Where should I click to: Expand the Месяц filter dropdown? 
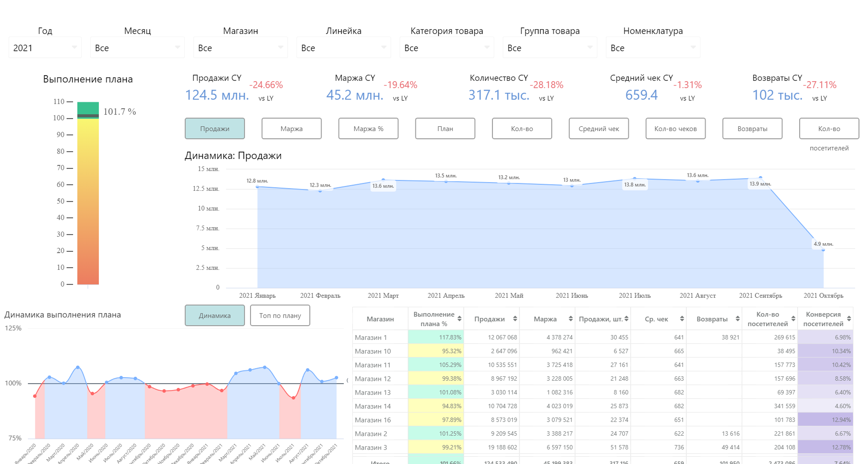(138, 48)
